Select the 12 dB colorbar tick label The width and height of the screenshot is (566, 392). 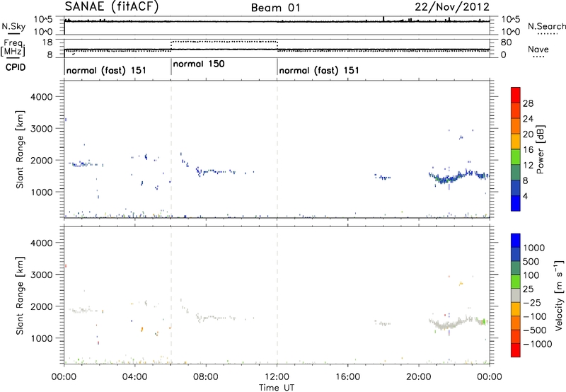[x=528, y=166]
